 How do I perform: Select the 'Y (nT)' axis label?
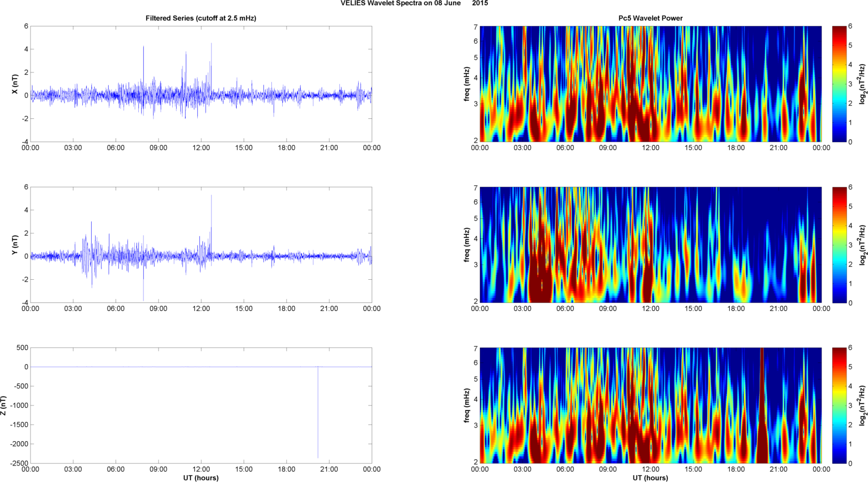(15, 245)
